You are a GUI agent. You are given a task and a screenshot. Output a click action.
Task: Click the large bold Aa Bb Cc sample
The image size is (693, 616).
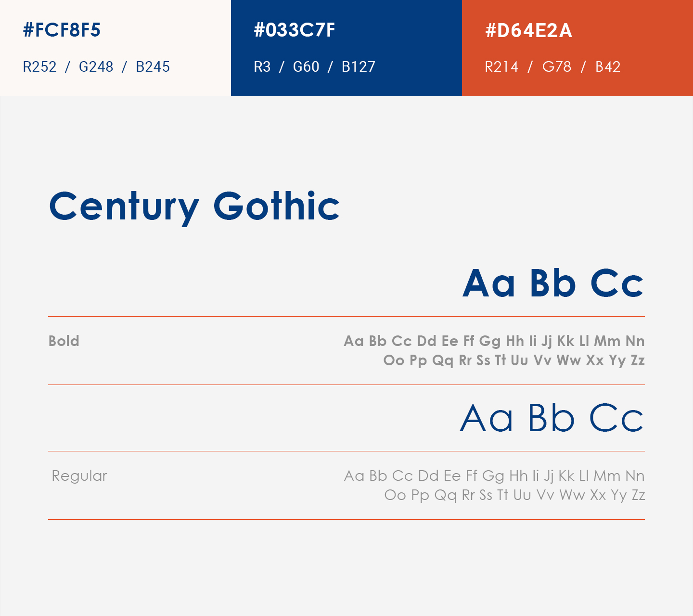click(x=552, y=283)
